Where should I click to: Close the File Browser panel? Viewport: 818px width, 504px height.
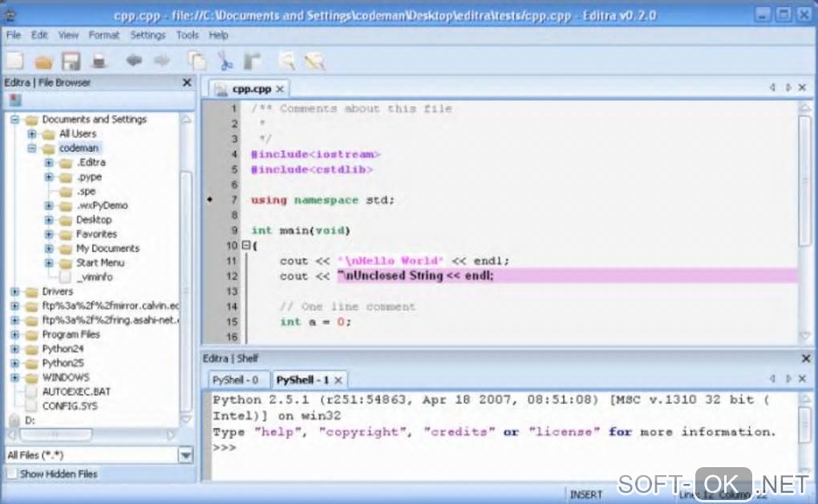click(x=187, y=83)
